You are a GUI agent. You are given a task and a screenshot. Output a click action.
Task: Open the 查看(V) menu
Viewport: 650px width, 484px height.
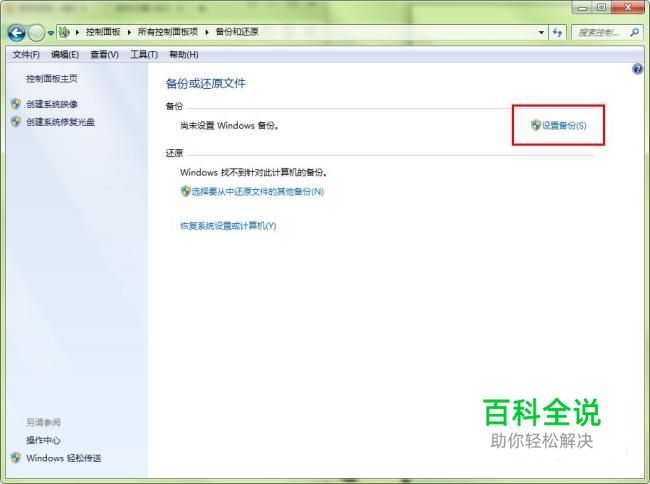click(x=104, y=55)
